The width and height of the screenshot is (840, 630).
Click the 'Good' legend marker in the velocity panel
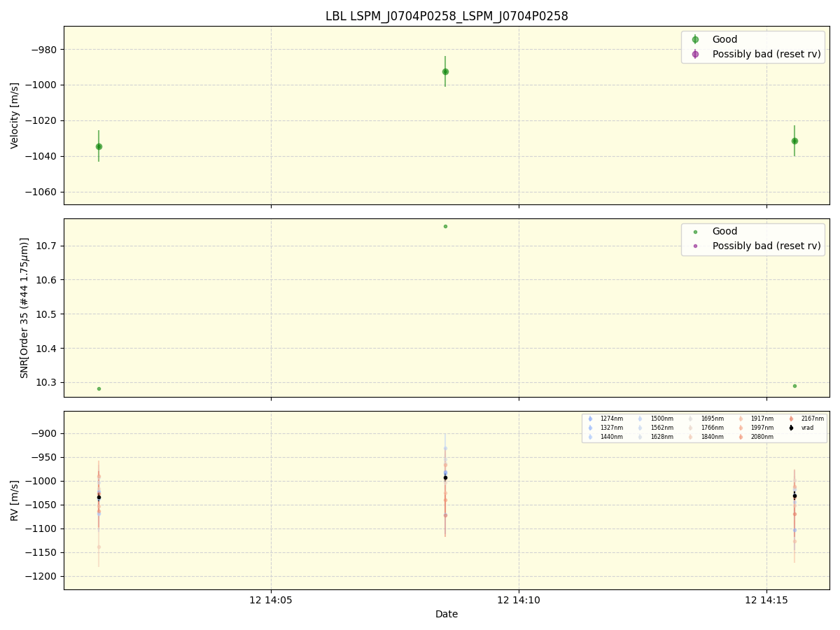pos(695,40)
